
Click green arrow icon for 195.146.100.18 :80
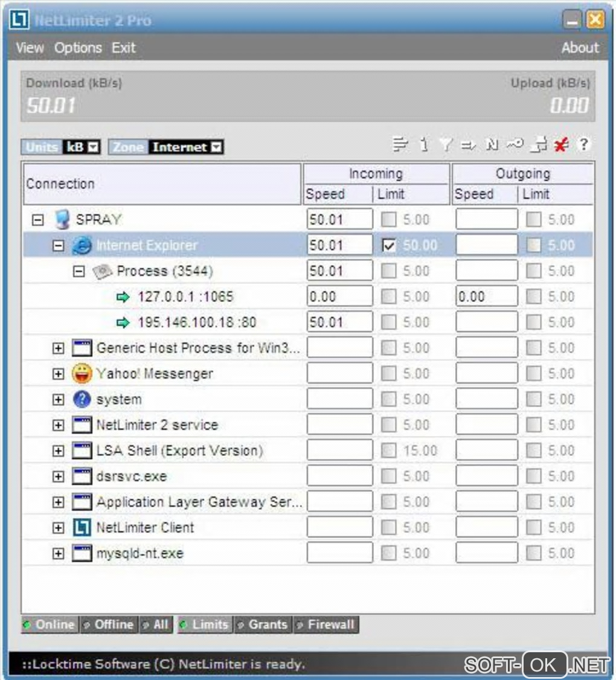pos(123,322)
